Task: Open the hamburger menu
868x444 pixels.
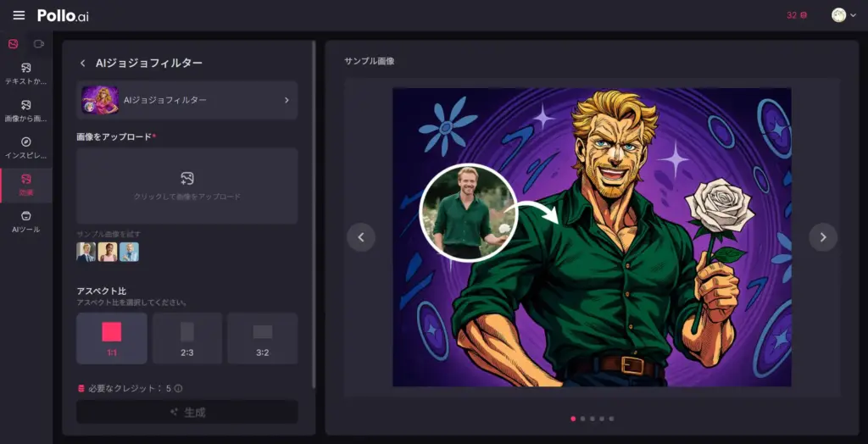Action: point(19,15)
